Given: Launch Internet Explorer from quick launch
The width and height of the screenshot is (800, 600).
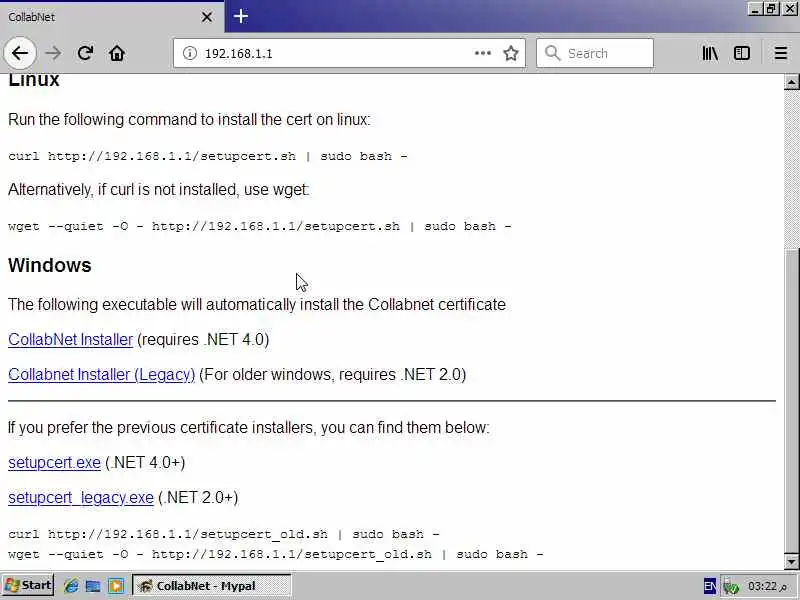Looking at the screenshot, I should (71, 586).
